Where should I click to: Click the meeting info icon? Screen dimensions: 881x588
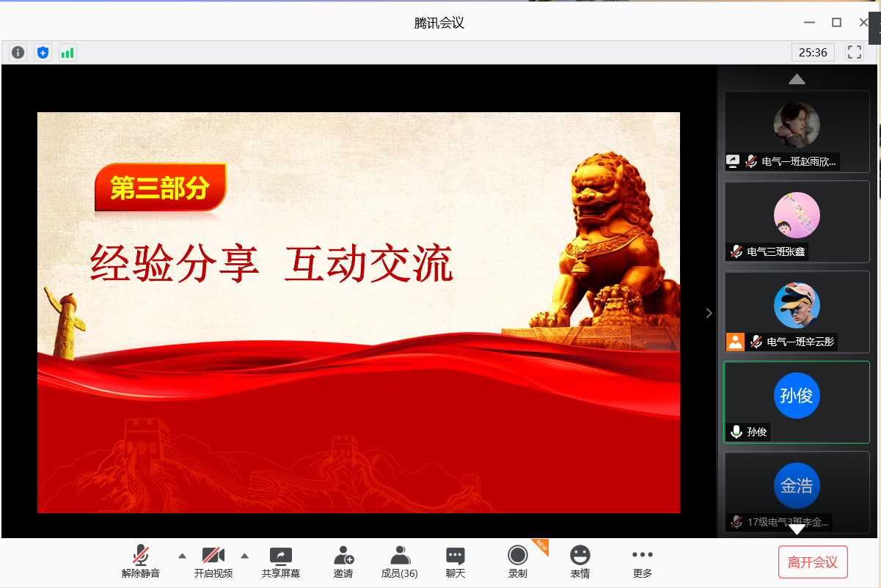point(18,53)
